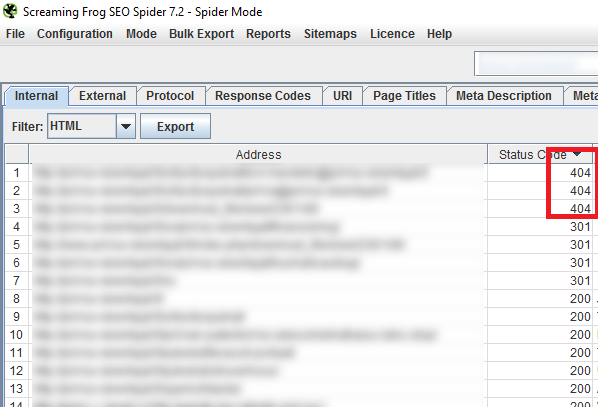Switch to the Page Titles tab
This screenshot has height=407, width=598.
[404, 96]
